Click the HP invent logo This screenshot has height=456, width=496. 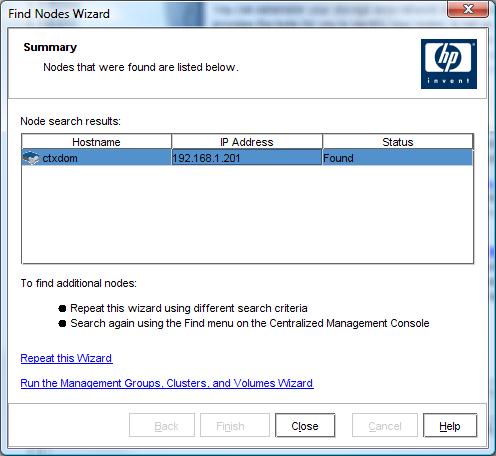[449, 64]
